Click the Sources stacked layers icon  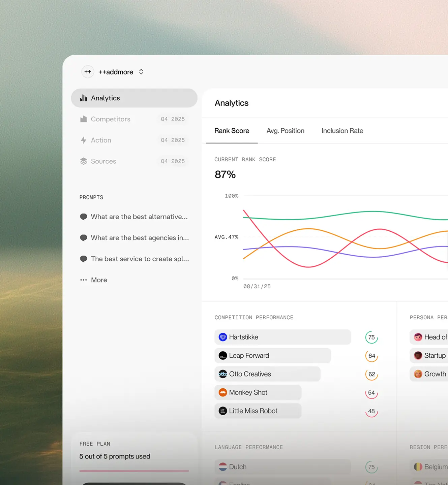tap(84, 161)
